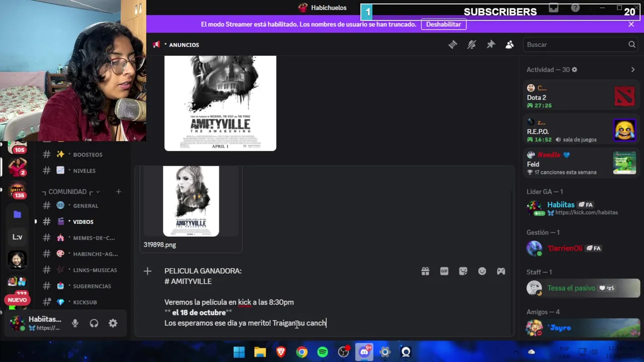Toggle the member list icon
The width and height of the screenshot is (644, 362).
click(x=510, y=45)
